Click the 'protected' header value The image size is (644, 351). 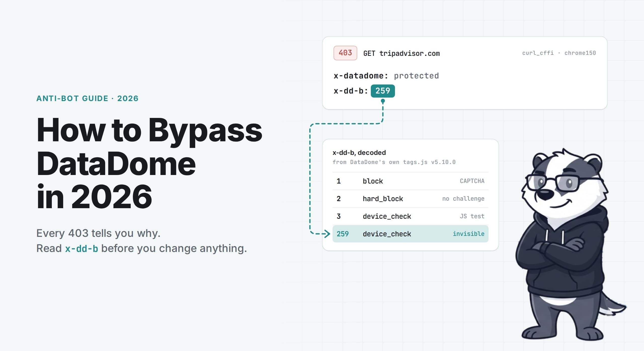[416, 76]
